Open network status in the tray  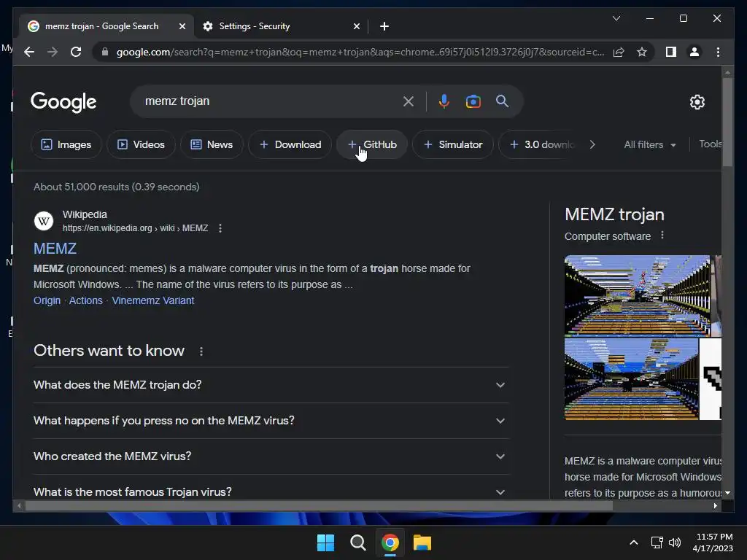tap(657, 542)
